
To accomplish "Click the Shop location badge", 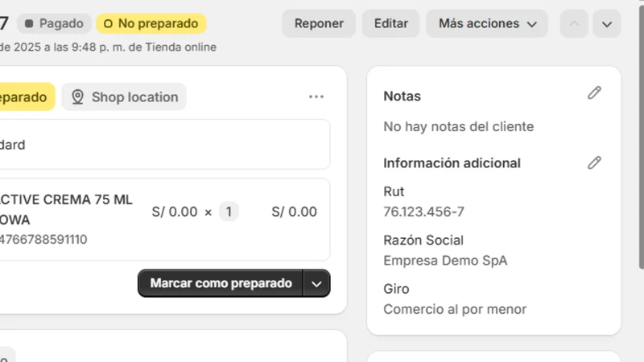I will point(124,97).
